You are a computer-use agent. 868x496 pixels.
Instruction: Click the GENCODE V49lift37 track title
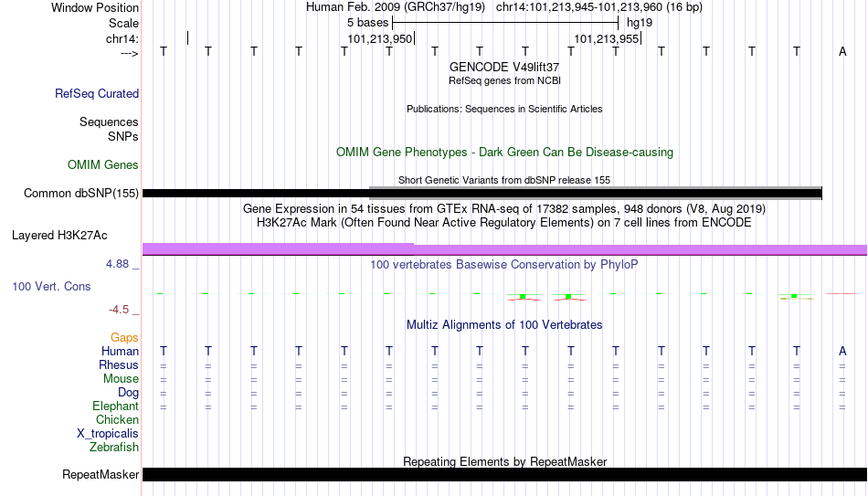[504, 67]
